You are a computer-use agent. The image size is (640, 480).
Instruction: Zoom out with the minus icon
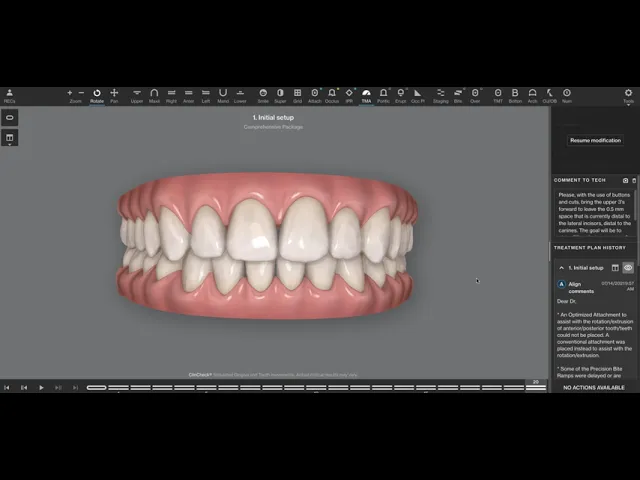tap(81, 93)
